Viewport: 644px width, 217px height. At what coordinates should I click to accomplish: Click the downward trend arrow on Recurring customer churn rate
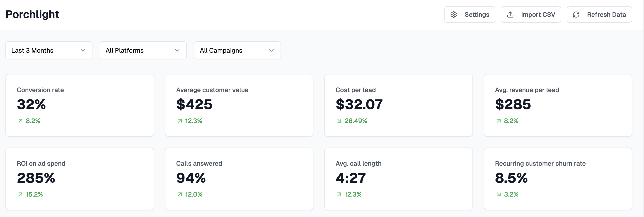pyautogui.click(x=499, y=194)
